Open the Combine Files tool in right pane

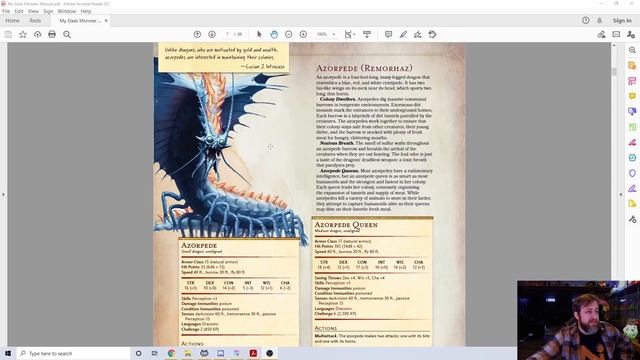click(632, 111)
